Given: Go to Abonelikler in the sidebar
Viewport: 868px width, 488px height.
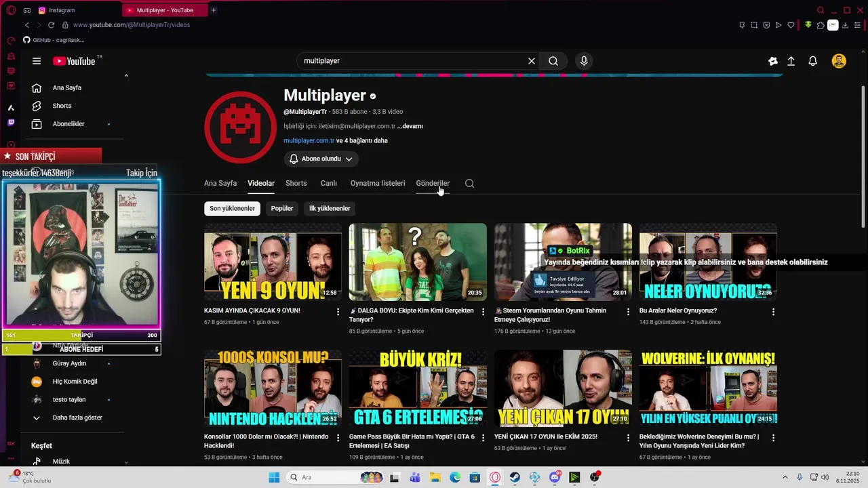Looking at the screenshot, I should tap(68, 124).
